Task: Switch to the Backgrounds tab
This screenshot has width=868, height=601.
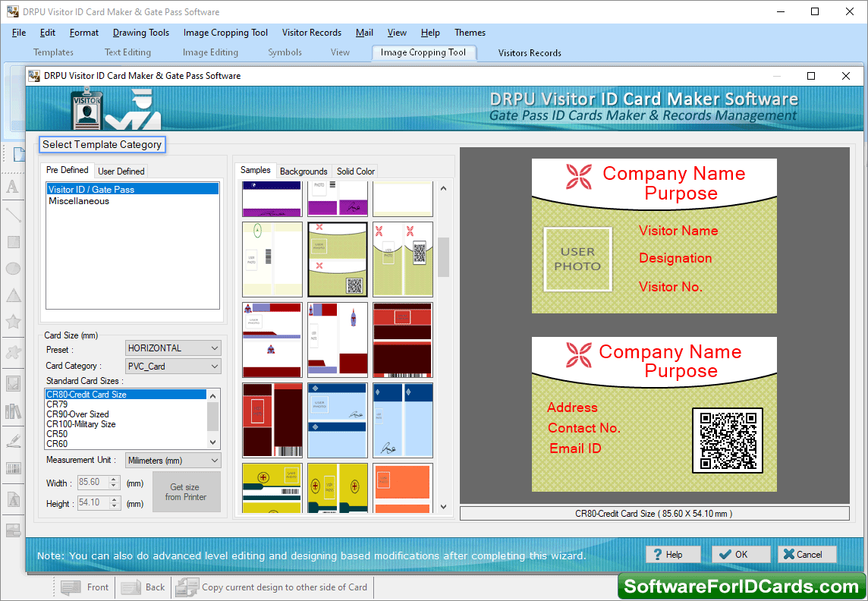Action: 304,171
